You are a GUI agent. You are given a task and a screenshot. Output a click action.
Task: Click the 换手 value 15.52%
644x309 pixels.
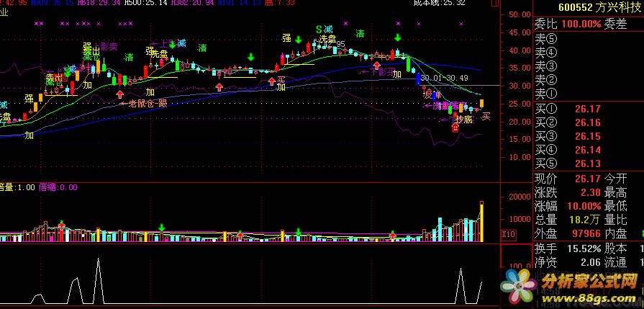[x=584, y=248]
